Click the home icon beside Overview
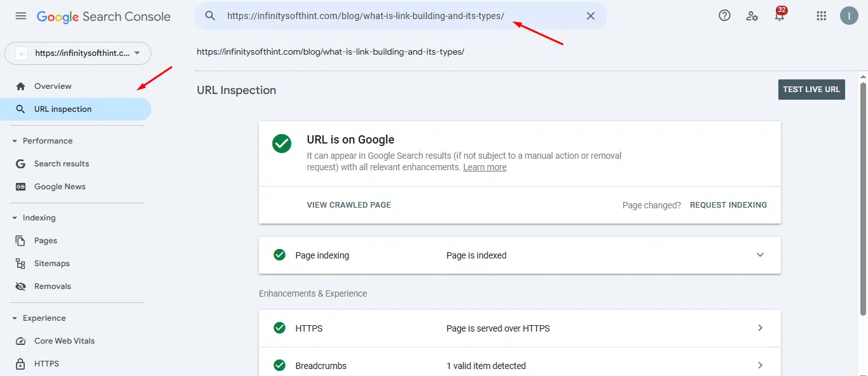This screenshot has height=376, width=868. pyautogui.click(x=21, y=86)
